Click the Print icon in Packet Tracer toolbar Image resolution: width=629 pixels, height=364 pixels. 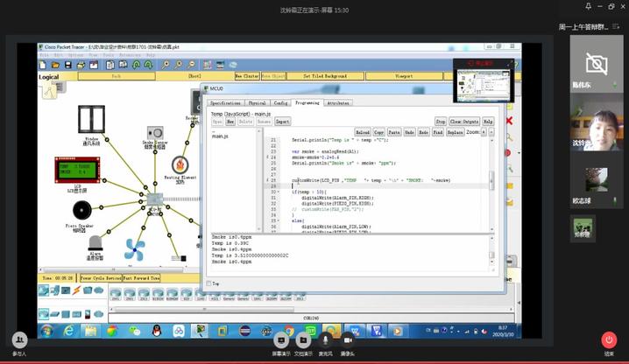(80, 65)
